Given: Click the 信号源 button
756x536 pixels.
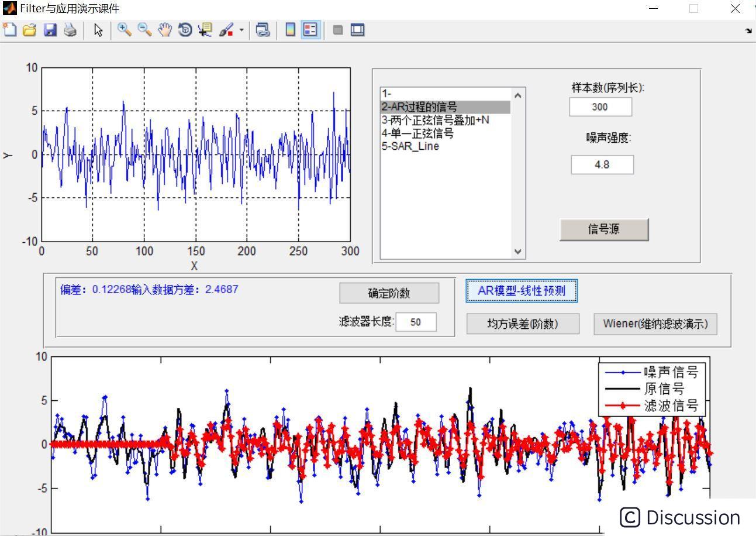Looking at the screenshot, I should click(x=604, y=229).
